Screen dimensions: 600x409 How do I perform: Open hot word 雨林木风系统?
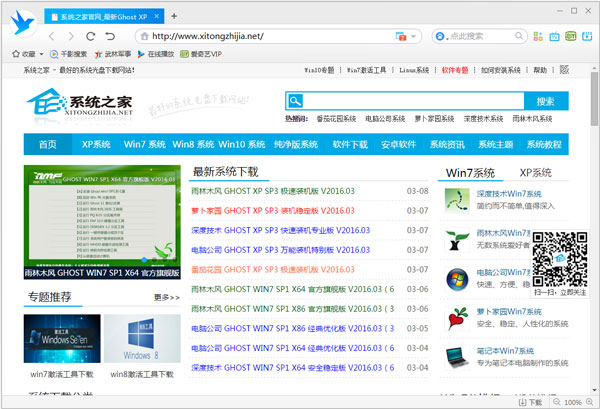pos(532,119)
